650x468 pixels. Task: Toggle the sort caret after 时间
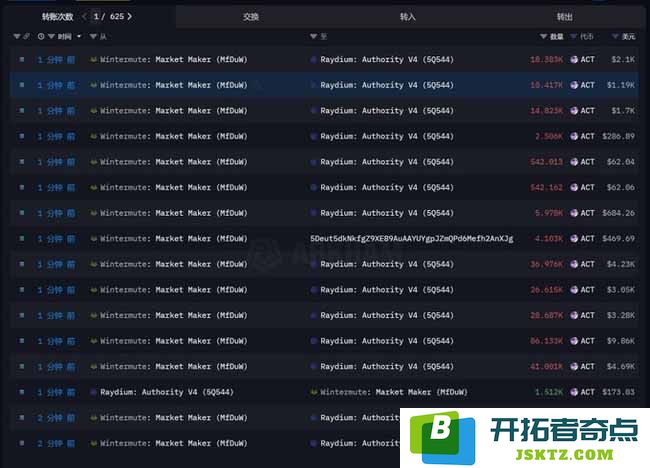coord(79,36)
